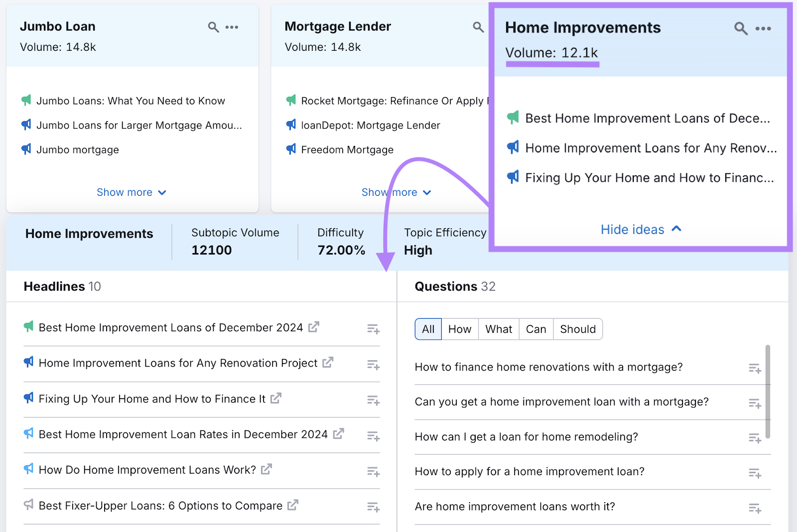Click the Mortgage Lender card title

pos(338,26)
